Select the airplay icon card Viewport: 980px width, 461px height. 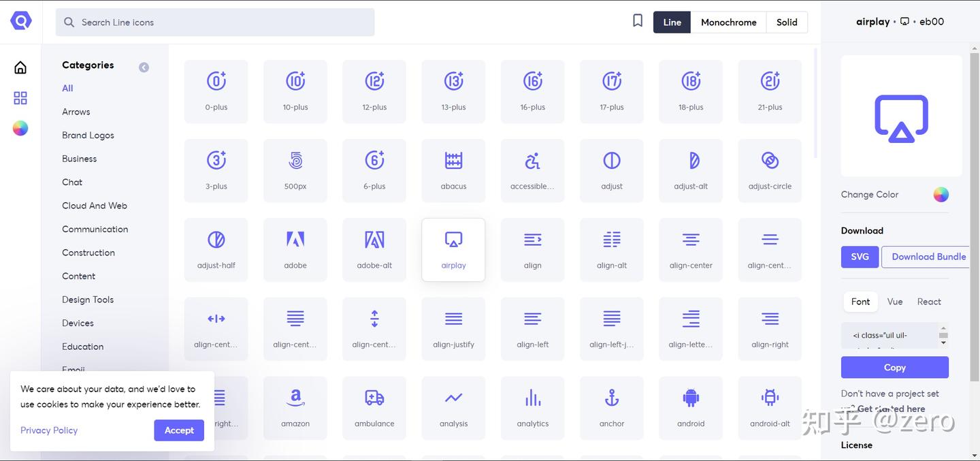[453, 250]
